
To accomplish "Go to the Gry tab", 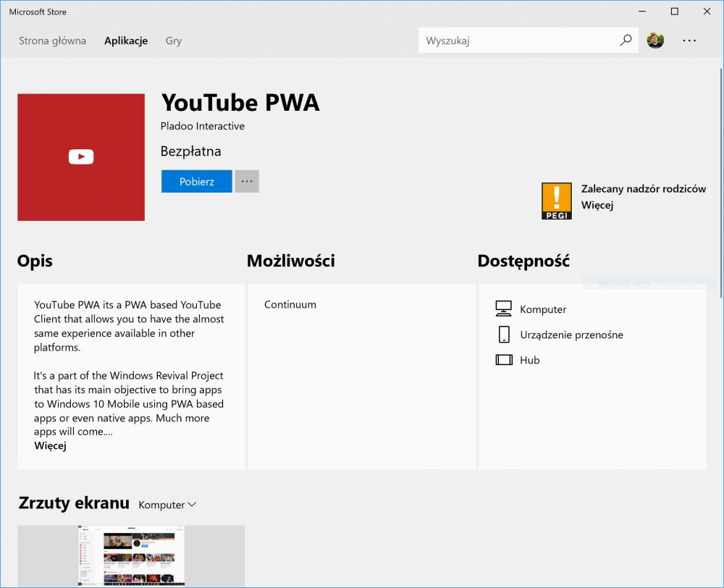I will point(174,41).
